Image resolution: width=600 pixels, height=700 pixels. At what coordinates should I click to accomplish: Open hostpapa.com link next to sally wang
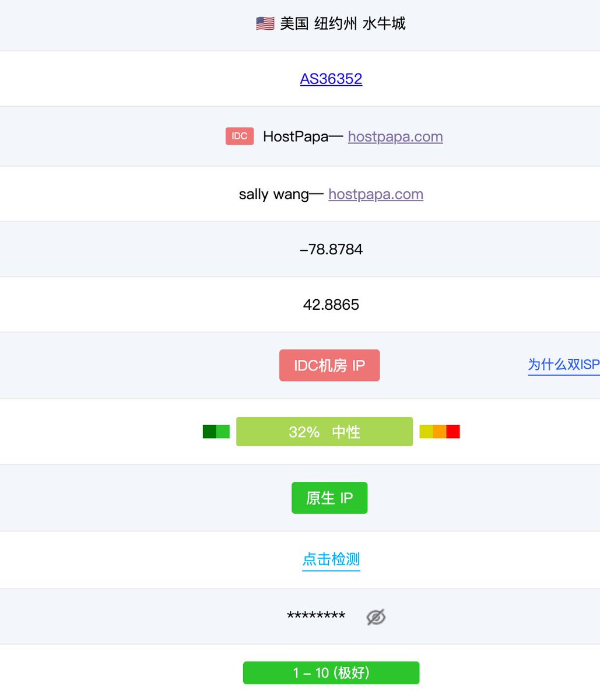point(376,194)
